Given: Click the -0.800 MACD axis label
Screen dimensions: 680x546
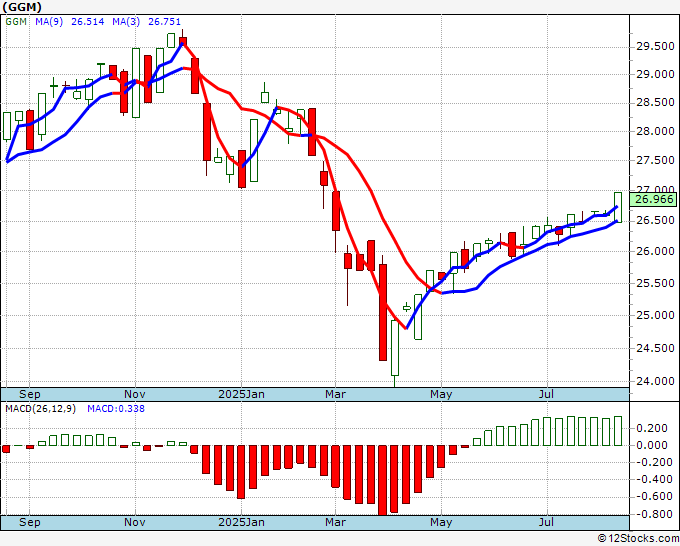Looking at the screenshot, I should [x=652, y=514].
